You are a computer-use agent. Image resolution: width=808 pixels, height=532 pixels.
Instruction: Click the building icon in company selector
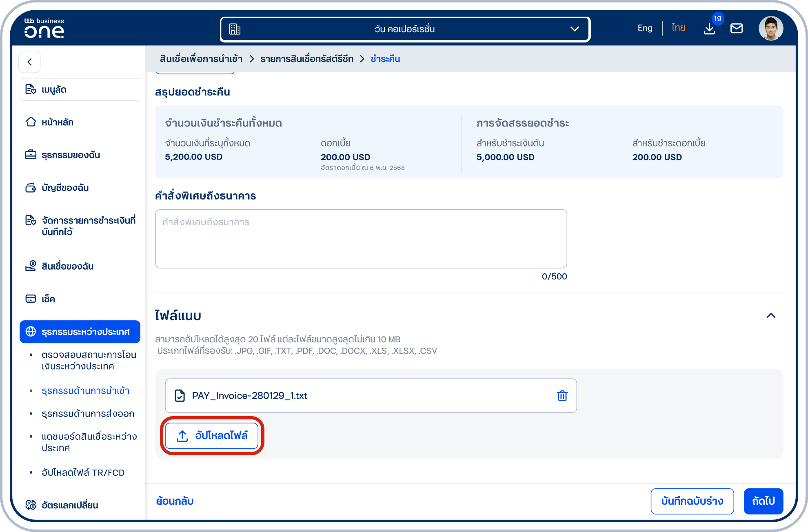point(235,29)
